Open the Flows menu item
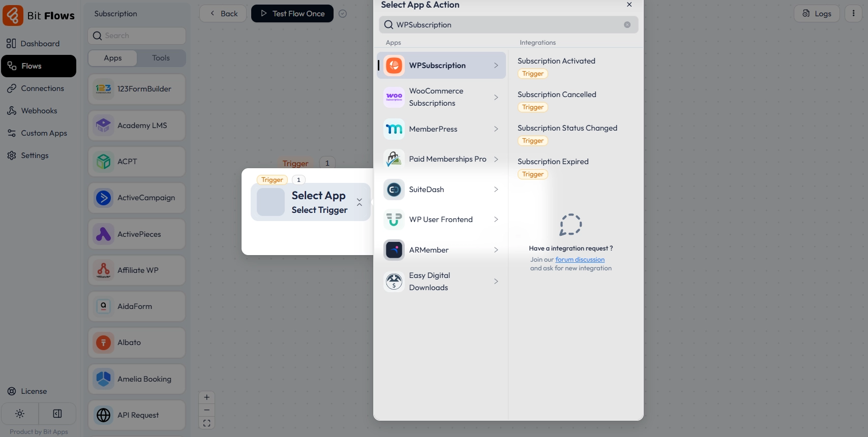The image size is (868, 437). pos(39,66)
